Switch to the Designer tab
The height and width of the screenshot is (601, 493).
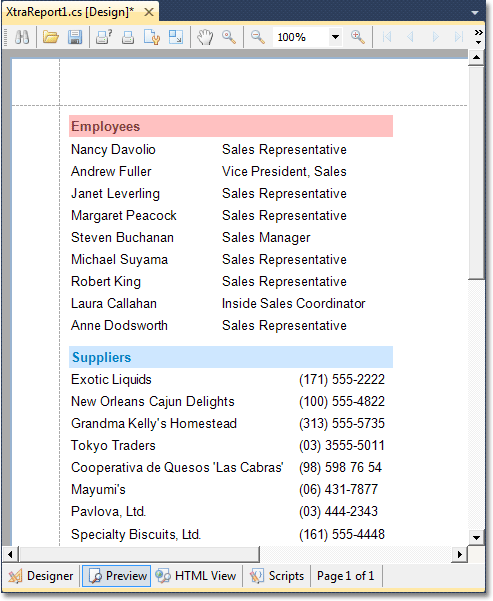click(41, 576)
